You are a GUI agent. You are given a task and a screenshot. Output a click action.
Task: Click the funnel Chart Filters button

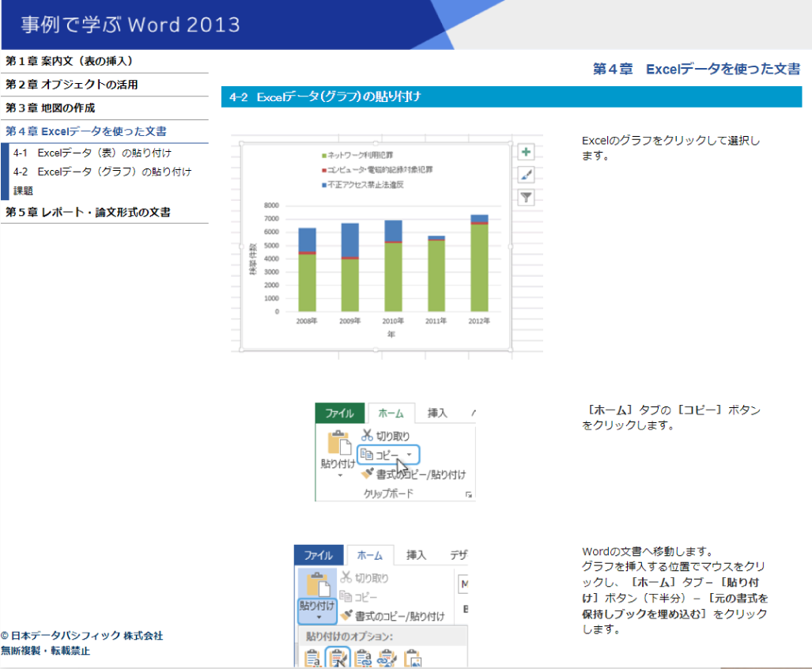click(526, 198)
